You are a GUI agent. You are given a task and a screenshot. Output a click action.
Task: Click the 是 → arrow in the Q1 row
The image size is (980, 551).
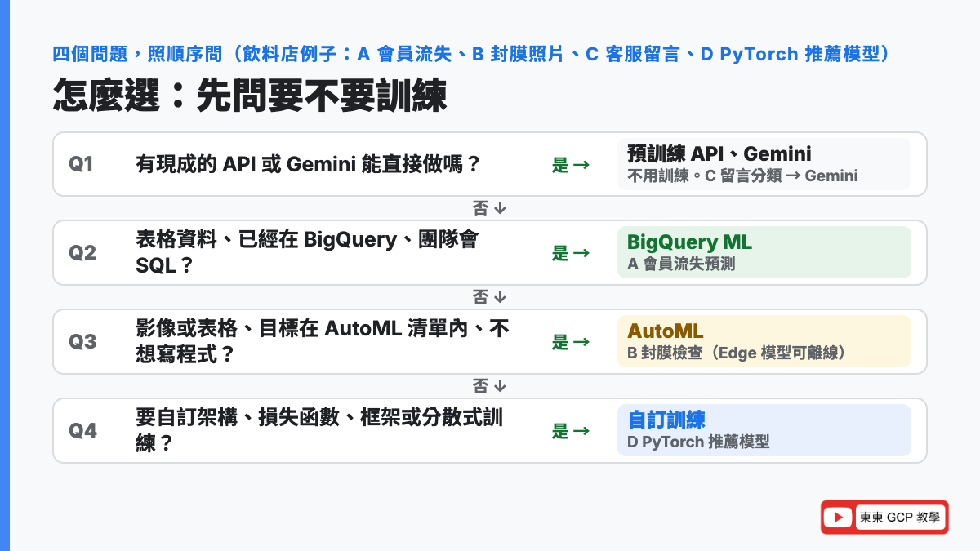click(571, 165)
